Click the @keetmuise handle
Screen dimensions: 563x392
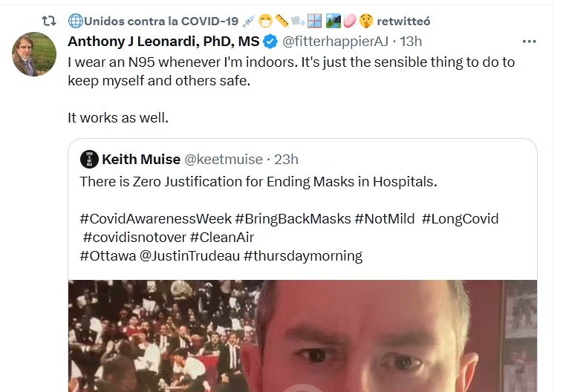tap(221, 160)
